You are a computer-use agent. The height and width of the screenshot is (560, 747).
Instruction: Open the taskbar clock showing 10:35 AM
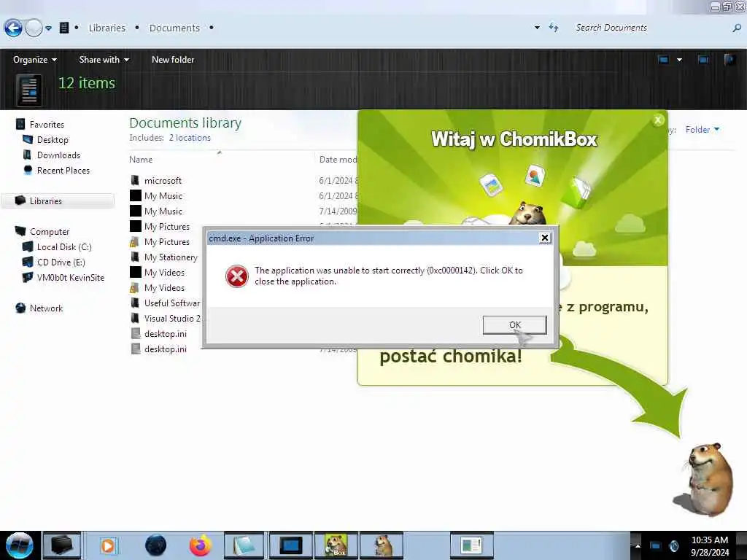tap(710, 545)
